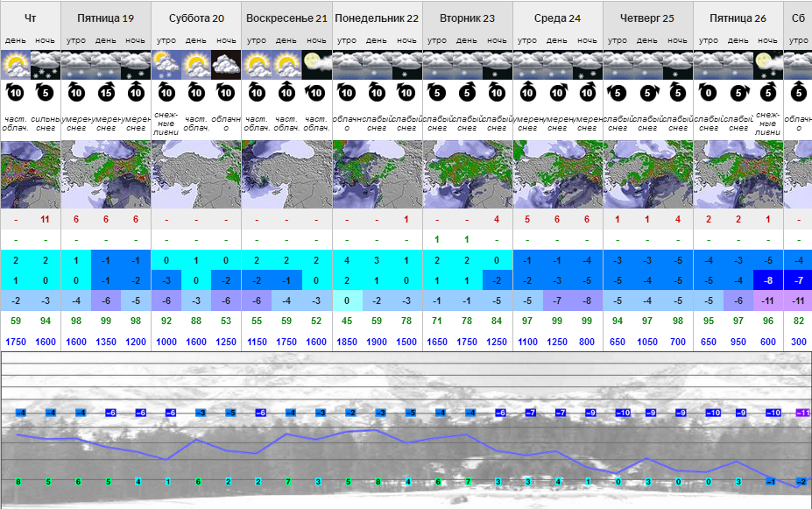Select Среда 24 night wind icon
812x509 pixels.
click(x=587, y=92)
